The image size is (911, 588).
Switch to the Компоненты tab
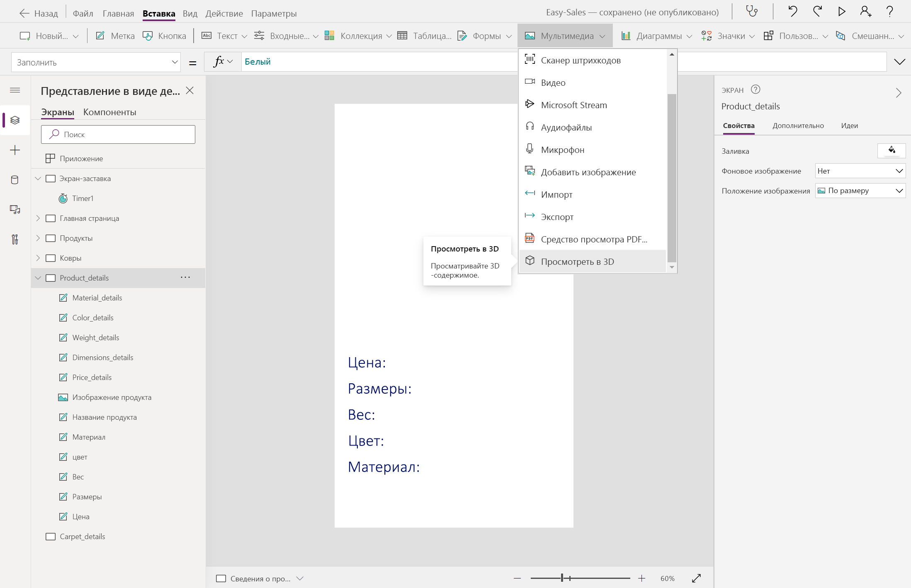[x=109, y=112]
